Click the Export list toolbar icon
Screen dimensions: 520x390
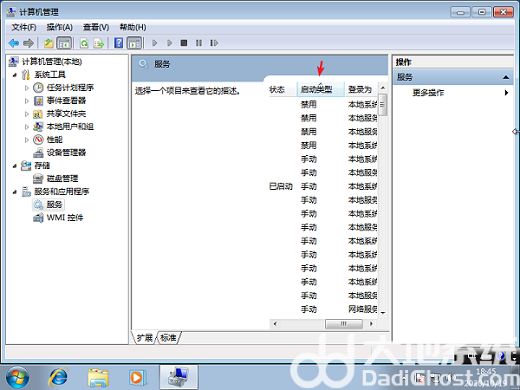coord(99,43)
